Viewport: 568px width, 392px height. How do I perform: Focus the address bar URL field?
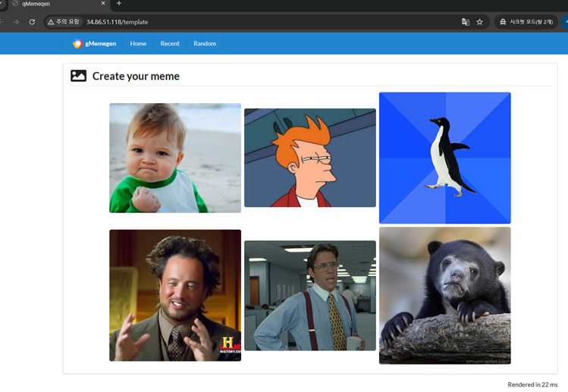(268, 22)
